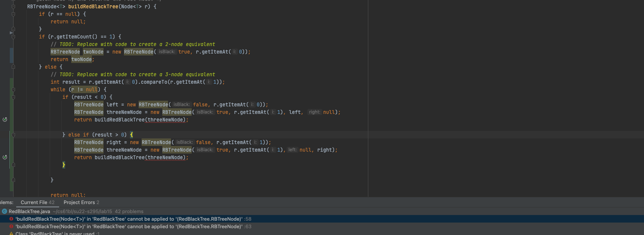This screenshot has height=235, width=644.
Task: Switch to the Current File problems tab
Action: pos(37,203)
